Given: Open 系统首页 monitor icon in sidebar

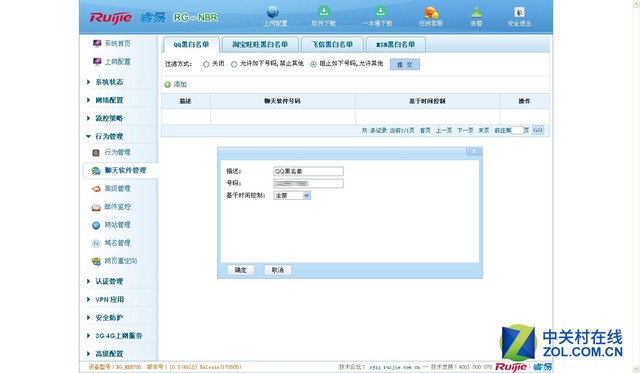Looking at the screenshot, I should tap(97, 43).
